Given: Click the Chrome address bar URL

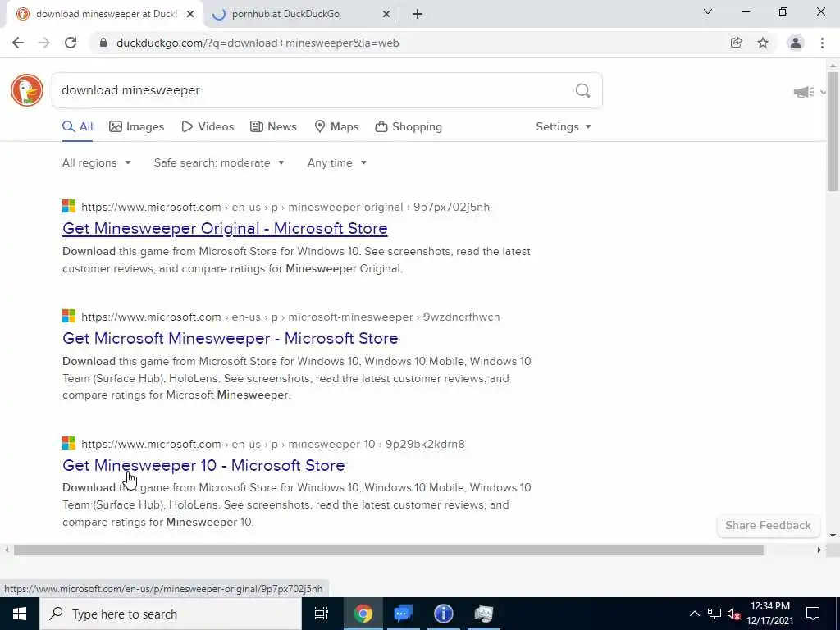Looking at the screenshot, I should pyautogui.click(x=258, y=43).
